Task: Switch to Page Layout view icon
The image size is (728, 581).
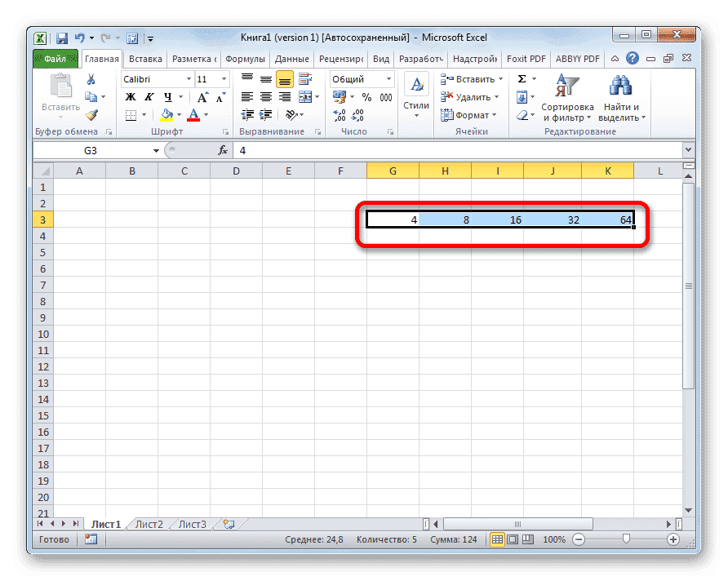Action: click(512, 539)
